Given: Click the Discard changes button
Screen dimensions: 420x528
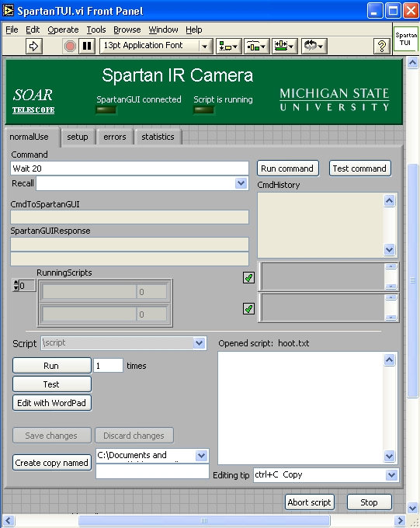Looking at the screenshot, I should 134,436.
